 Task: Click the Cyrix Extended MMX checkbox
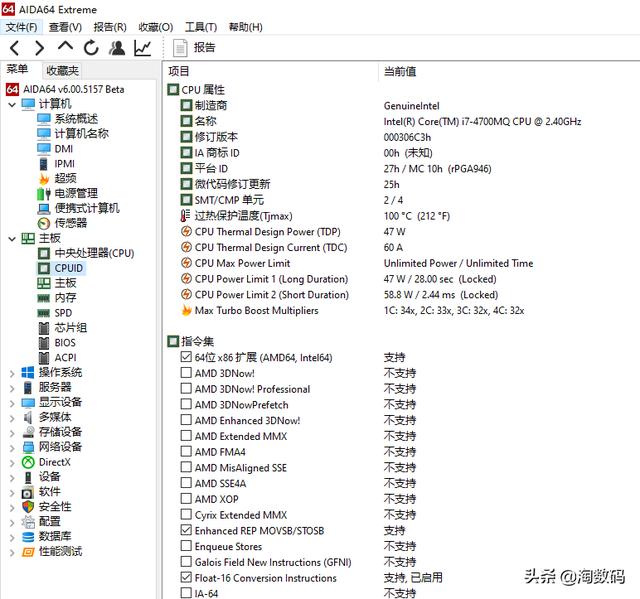186,515
